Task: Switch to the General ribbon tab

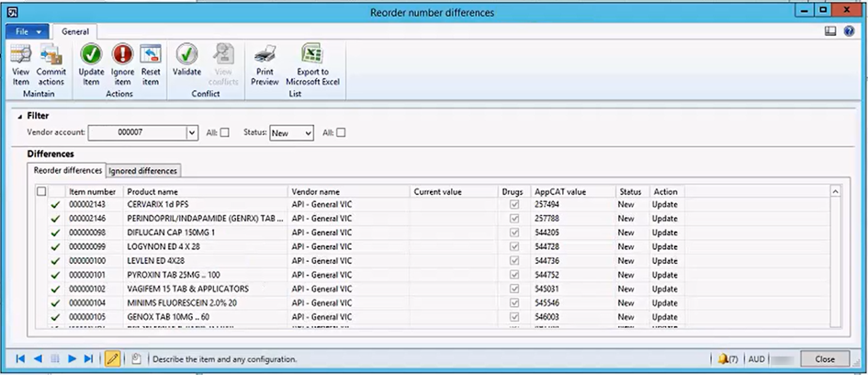Action: tap(75, 31)
